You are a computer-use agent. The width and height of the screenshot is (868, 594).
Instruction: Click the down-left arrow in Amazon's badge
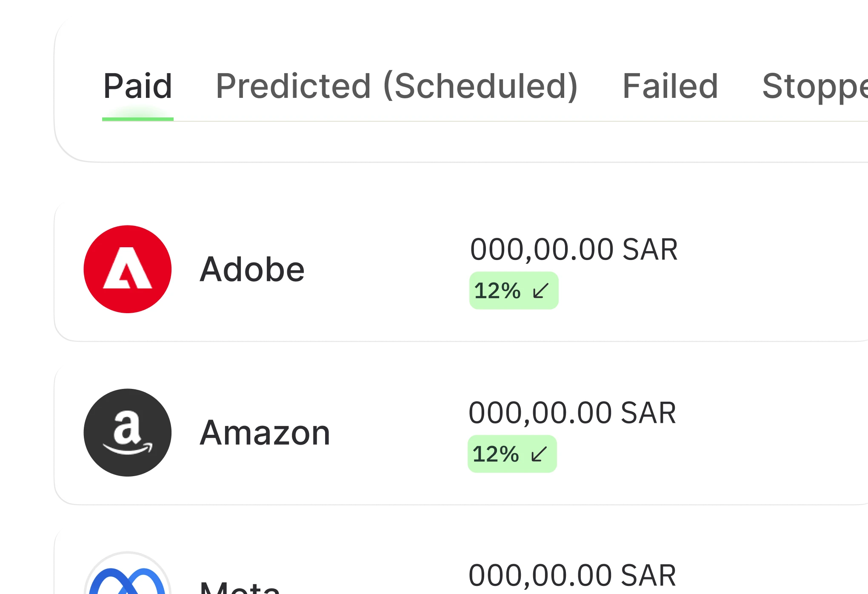(x=539, y=454)
